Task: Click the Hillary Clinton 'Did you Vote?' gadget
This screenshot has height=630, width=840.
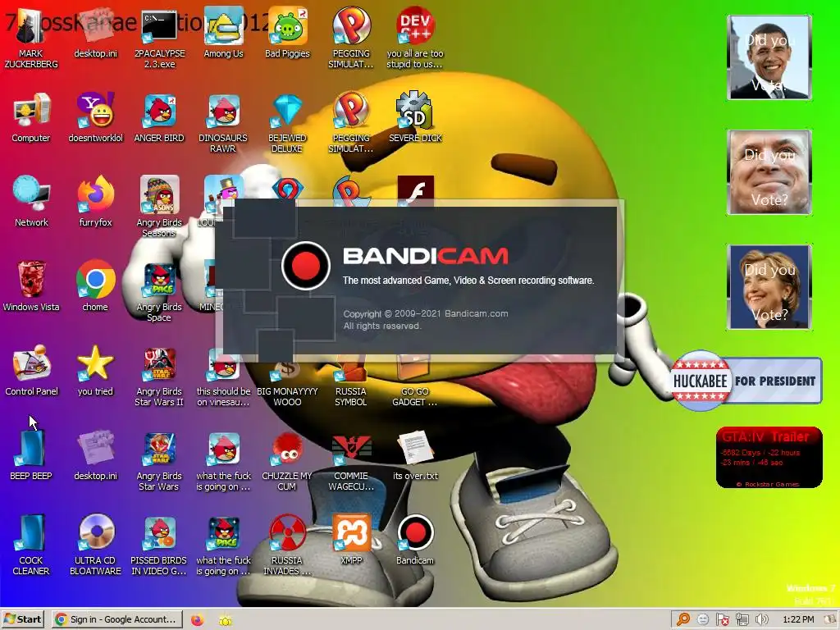Action: [769, 286]
